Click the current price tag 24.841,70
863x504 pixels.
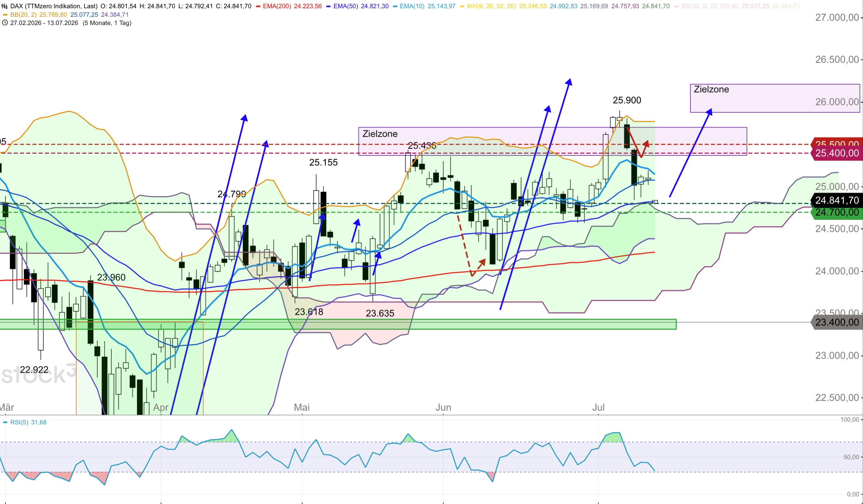(x=837, y=200)
